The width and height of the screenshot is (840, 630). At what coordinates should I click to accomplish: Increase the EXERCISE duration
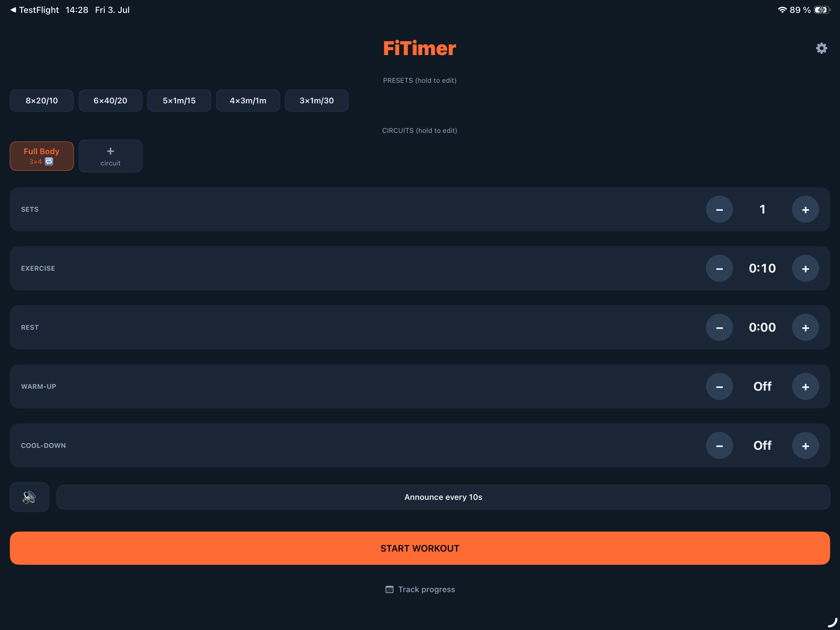tap(805, 268)
